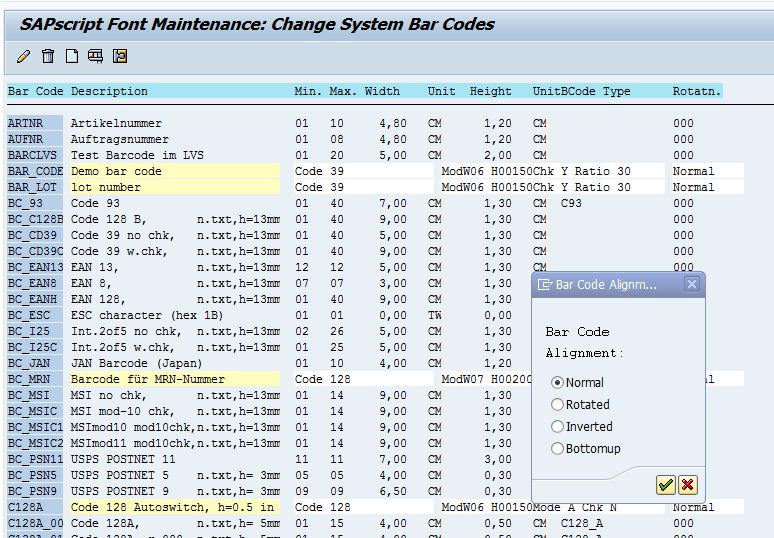774x538 pixels.
Task: Click the fifth toolbar icon with arrows
Action: [120, 56]
